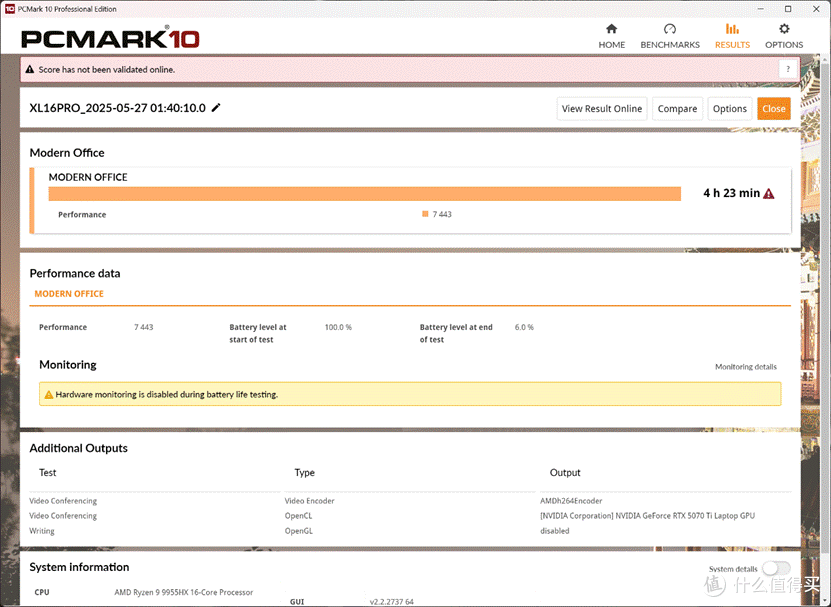
Task: Click the 'disabled' OpenGL output cell
Action: point(555,531)
